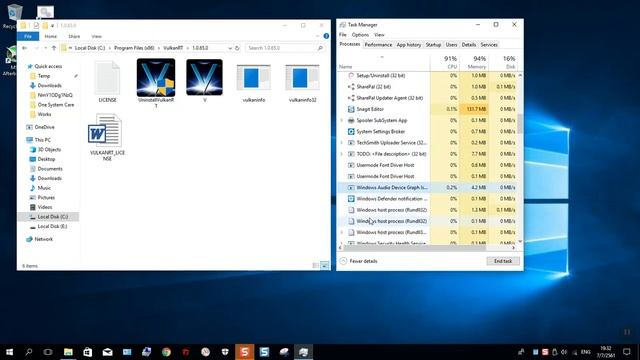Open File Explorer help icon

pos(326,36)
